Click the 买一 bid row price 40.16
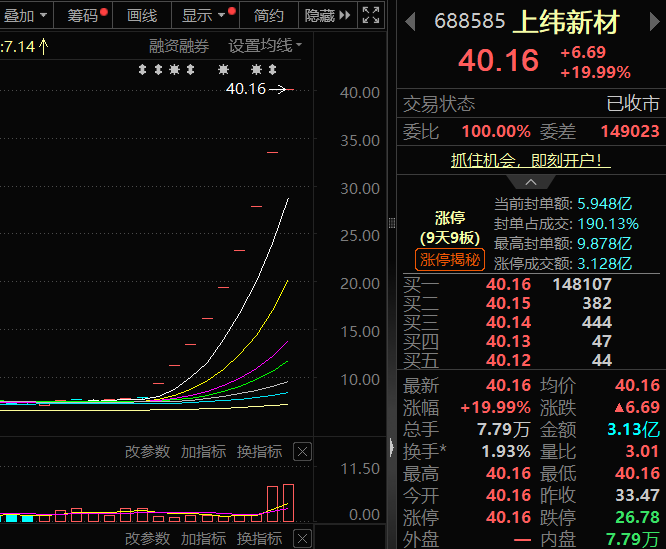 coord(508,284)
